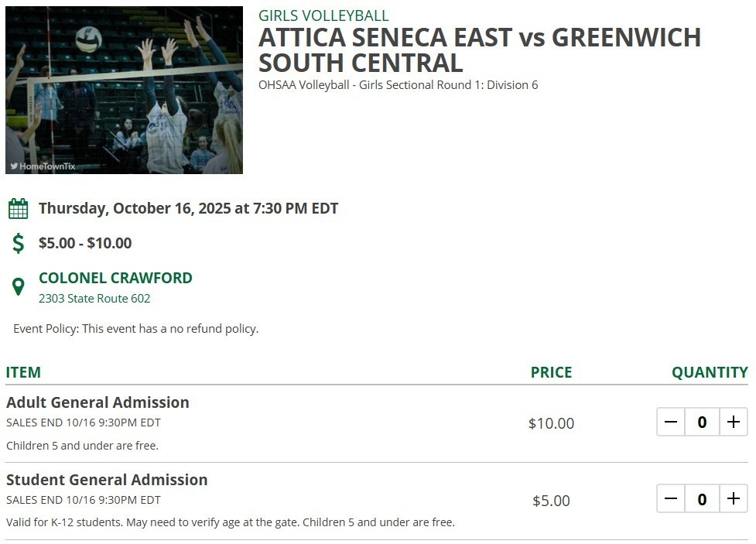Click the Student General Admission item name

pos(107,480)
